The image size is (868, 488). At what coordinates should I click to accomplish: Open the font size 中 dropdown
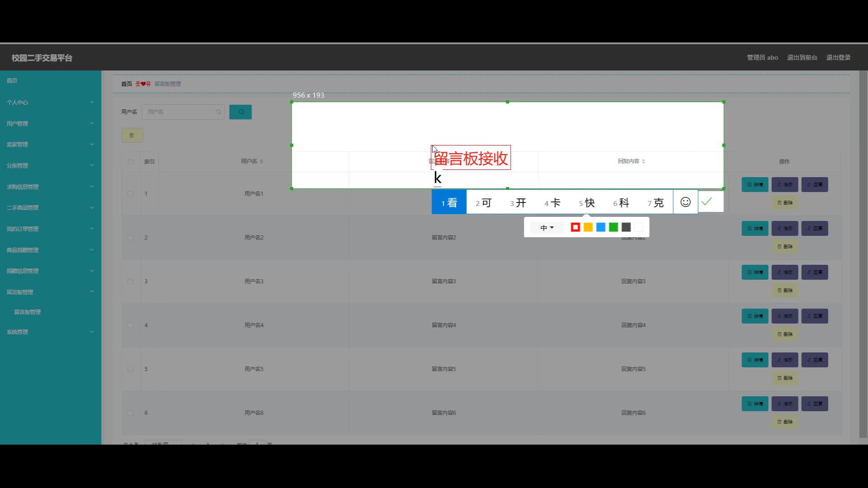tap(547, 228)
